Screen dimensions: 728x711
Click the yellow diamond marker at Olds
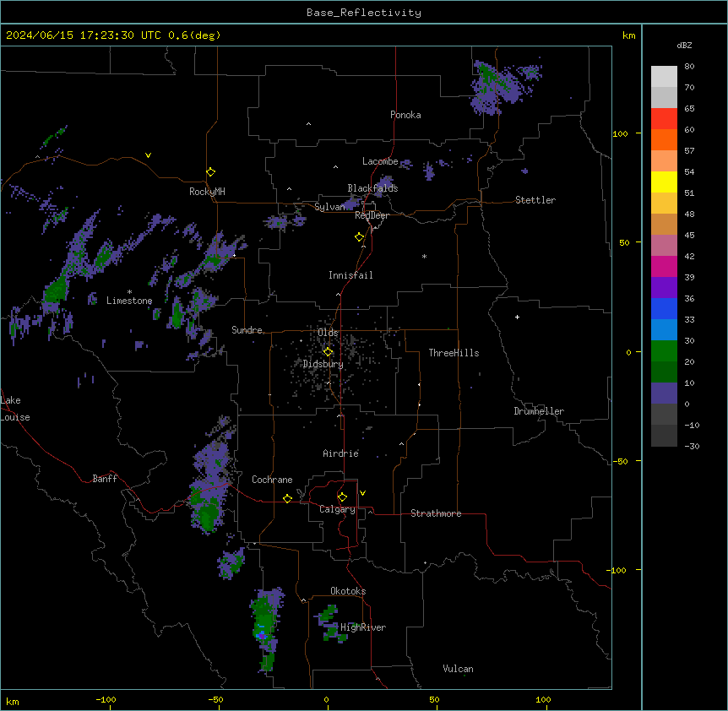pos(328,352)
